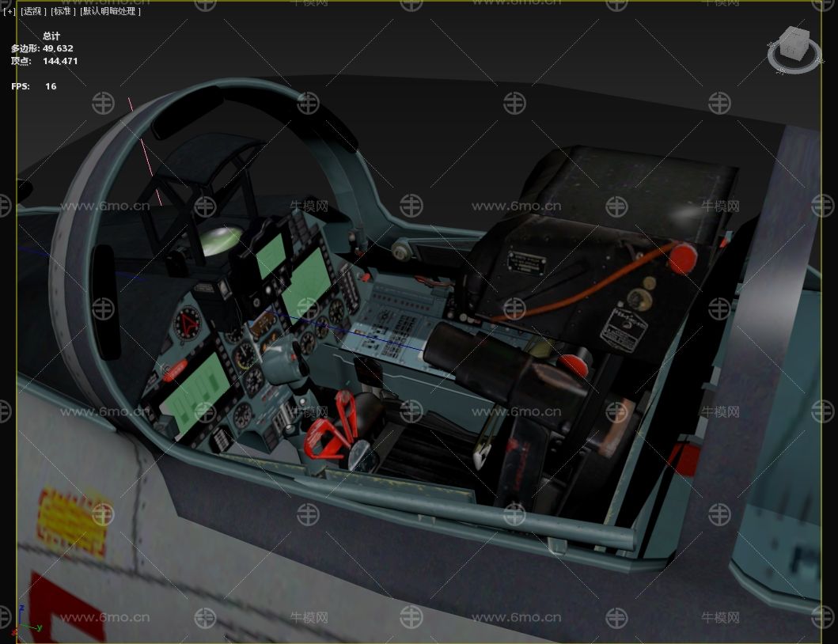Open the 标准 viewport quality menu
This screenshot has width=838, height=644.
click(x=62, y=12)
